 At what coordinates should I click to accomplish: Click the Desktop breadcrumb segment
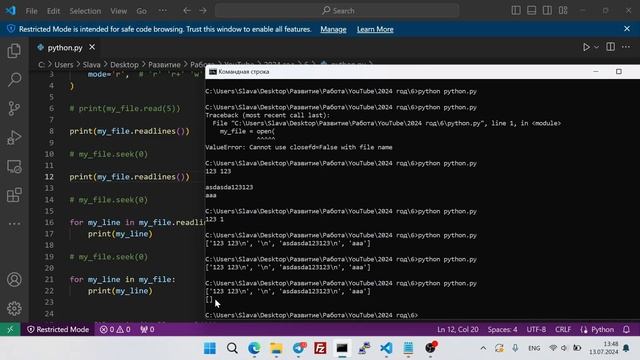pos(124,65)
